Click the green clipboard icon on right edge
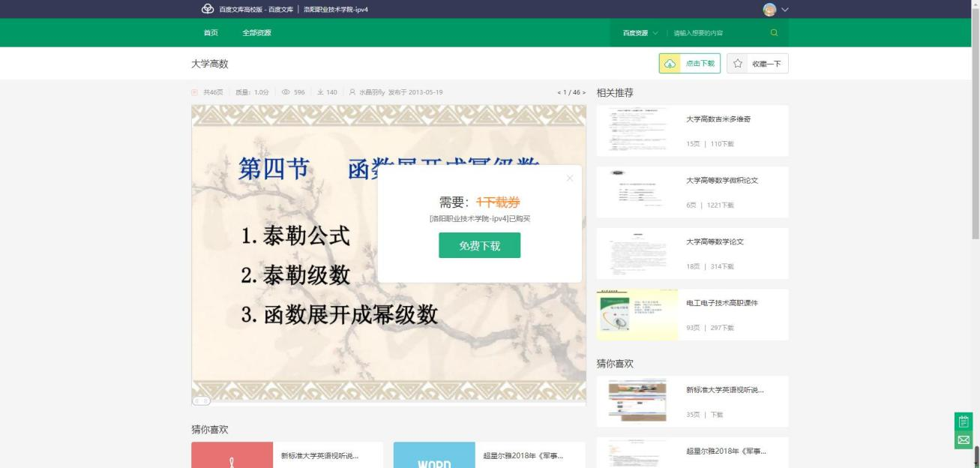This screenshot has width=980, height=468. (964, 421)
